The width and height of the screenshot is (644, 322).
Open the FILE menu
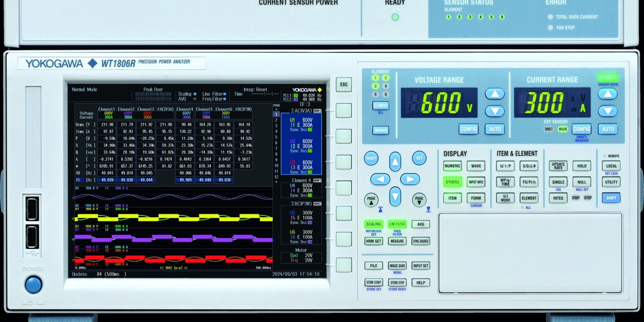pyautogui.click(x=373, y=265)
